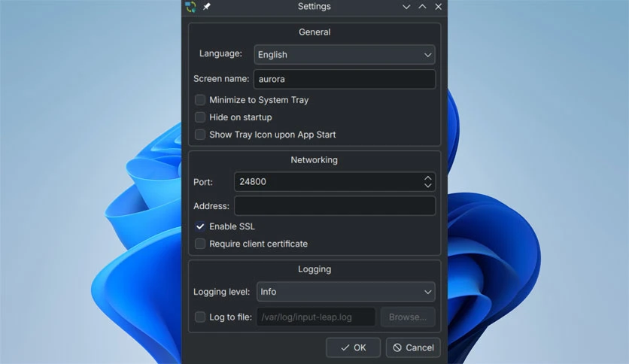This screenshot has width=629, height=364.
Task: Enable Minimize to System Tray
Action: pyautogui.click(x=200, y=100)
